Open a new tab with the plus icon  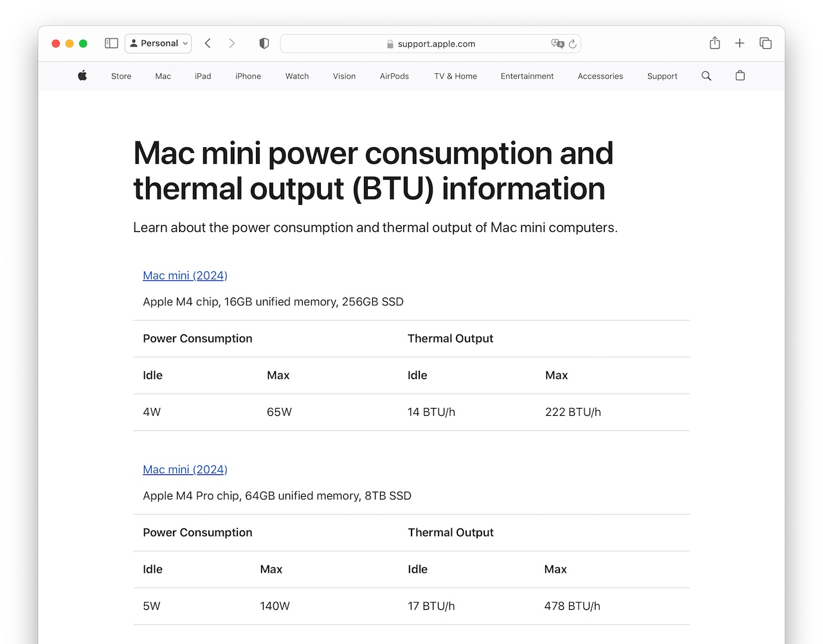pos(739,43)
